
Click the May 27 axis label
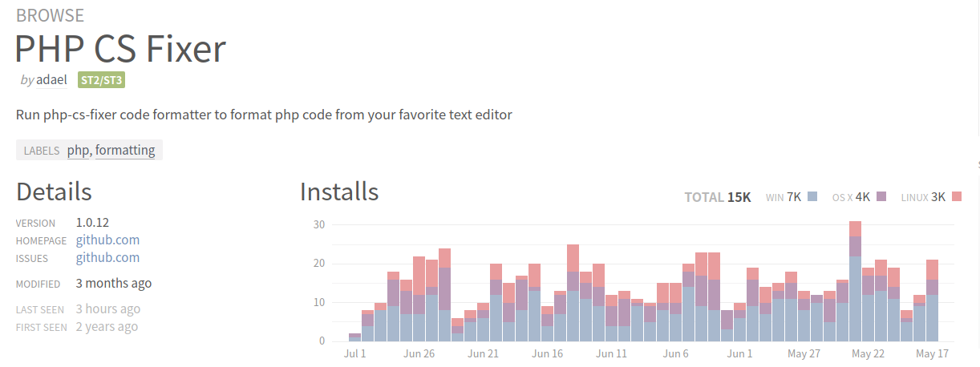[804, 353]
